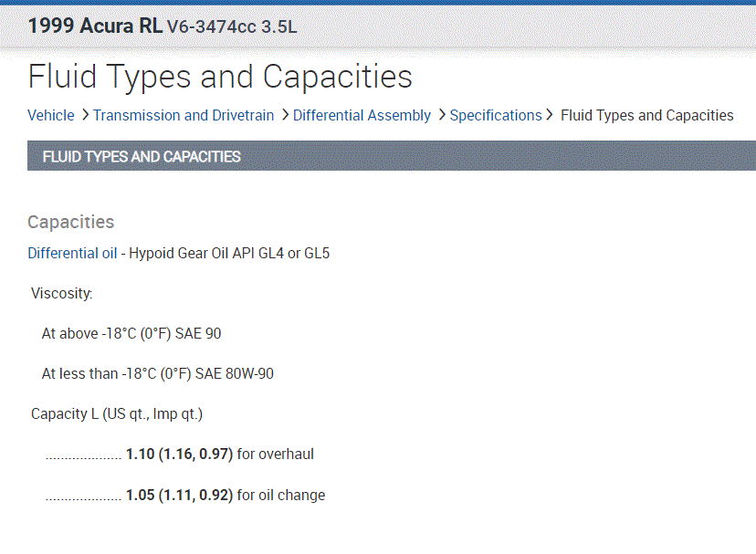
Task: Click the chevron after Specifications
Action: point(551,116)
